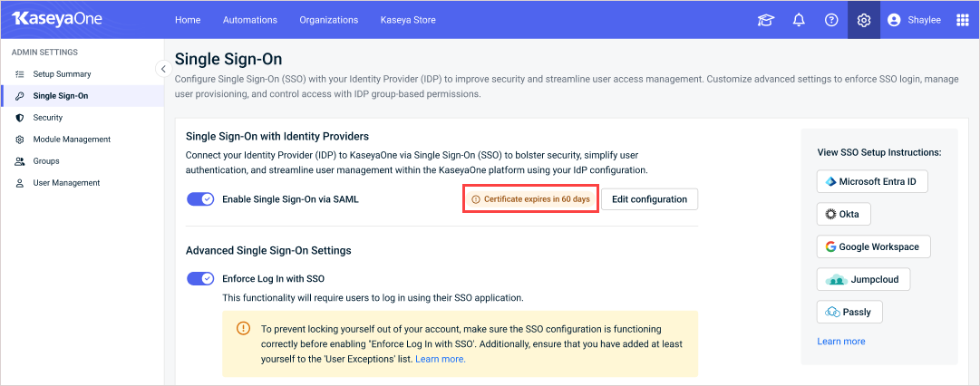Click the admin settings gear icon
The width and height of the screenshot is (980, 386).
[864, 20]
